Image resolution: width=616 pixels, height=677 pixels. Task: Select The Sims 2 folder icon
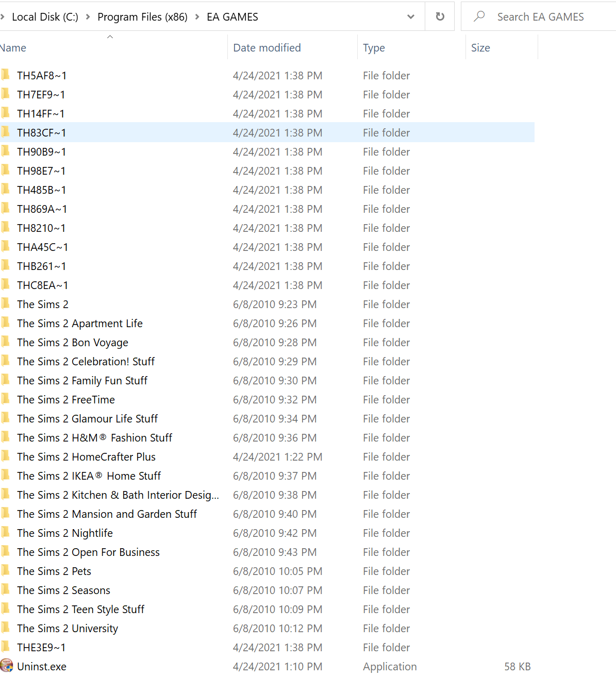point(6,303)
